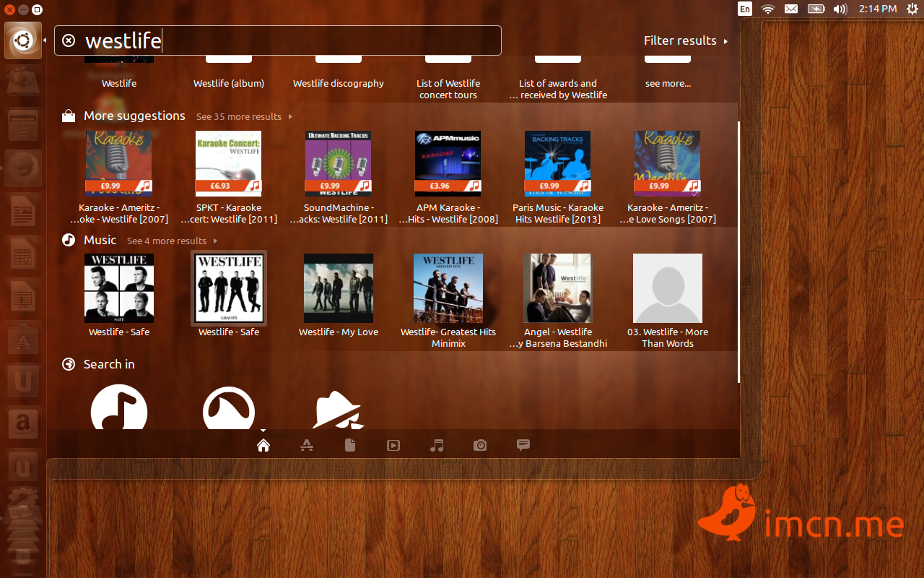Open the En keyboard layout indicator
Viewport: 924px width, 578px height.
(745, 9)
